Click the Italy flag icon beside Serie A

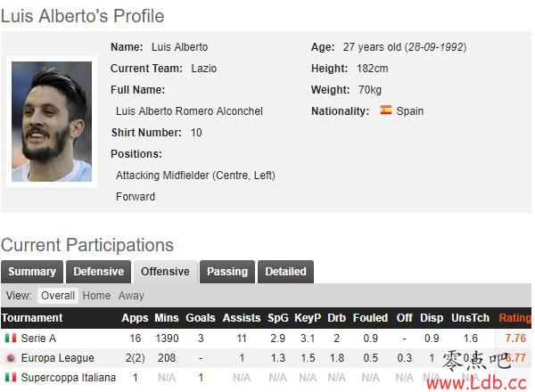tap(11, 338)
